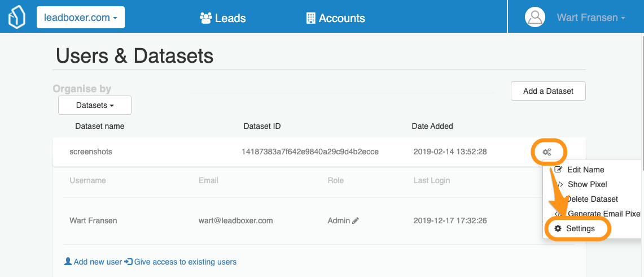Click the Dataset ID column header

[262, 127]
